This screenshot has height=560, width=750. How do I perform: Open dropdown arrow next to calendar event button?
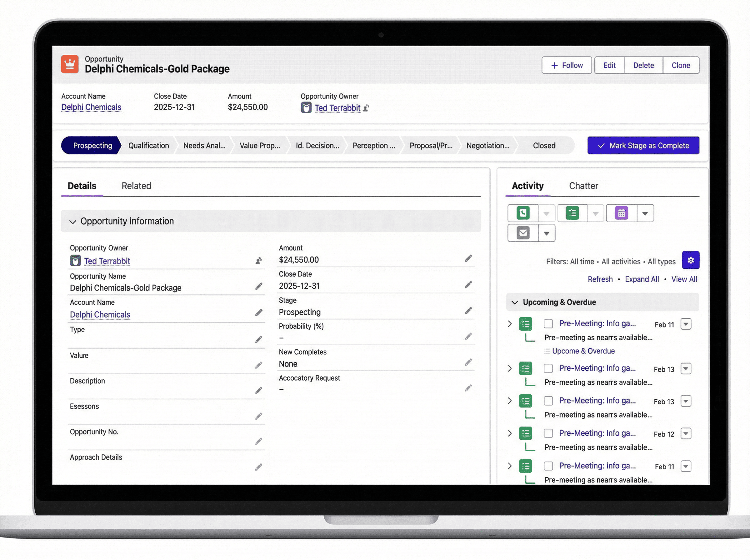645,213
